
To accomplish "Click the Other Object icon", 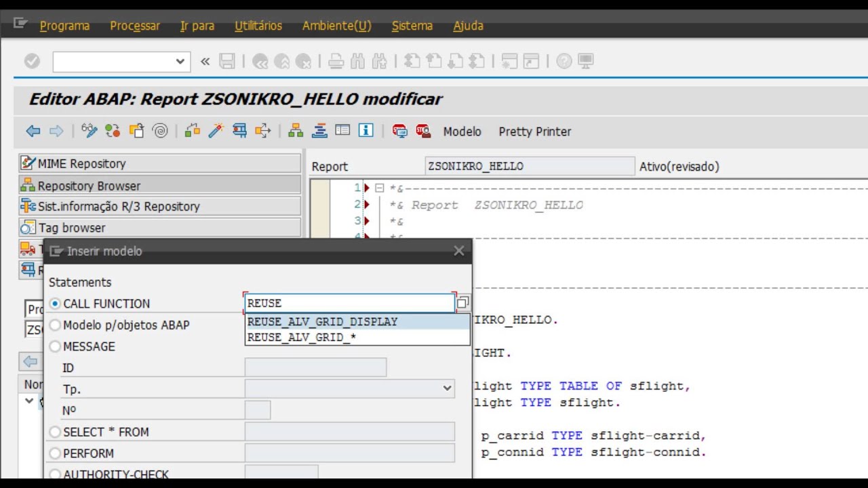I will [x=136, y=131].
